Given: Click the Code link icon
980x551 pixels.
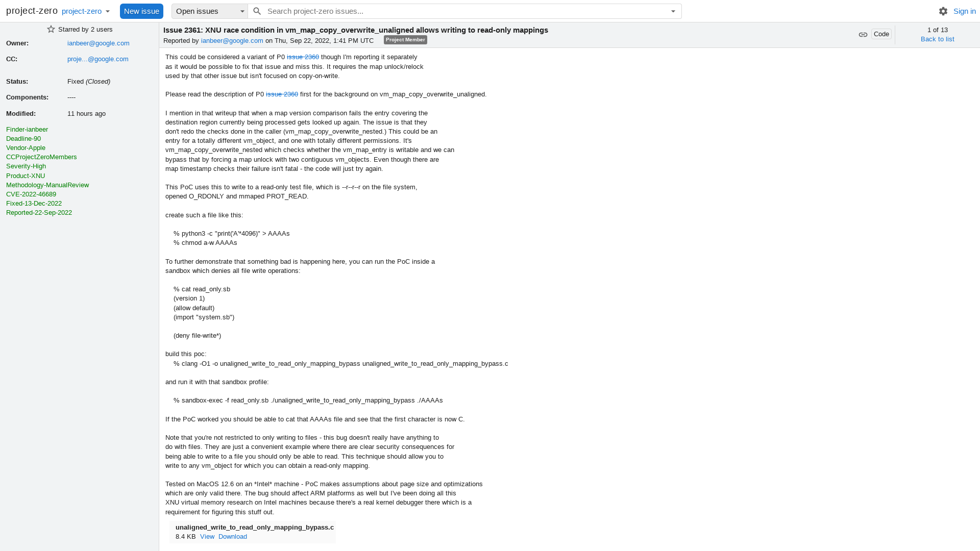Looking at the screenshot, I should click(863, 34).
